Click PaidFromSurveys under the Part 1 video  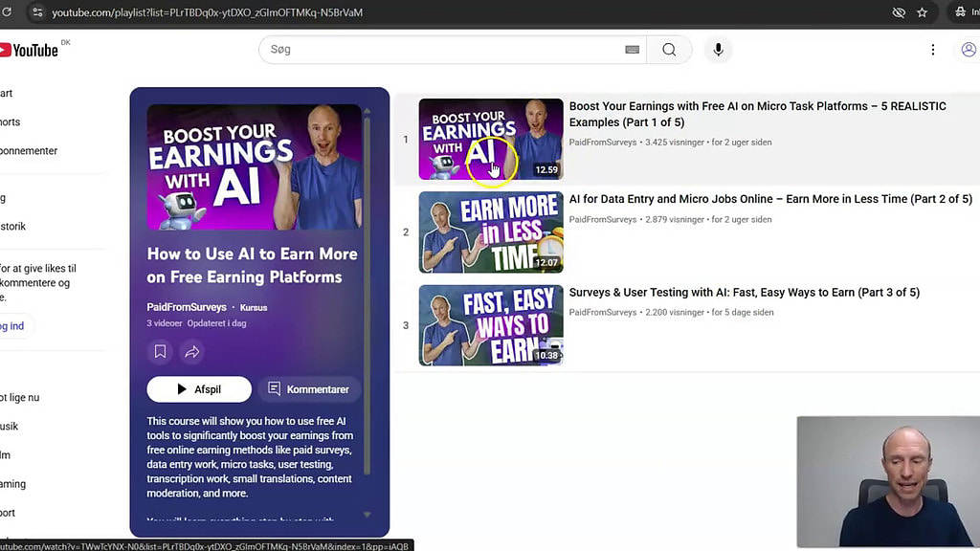[603, 143]
